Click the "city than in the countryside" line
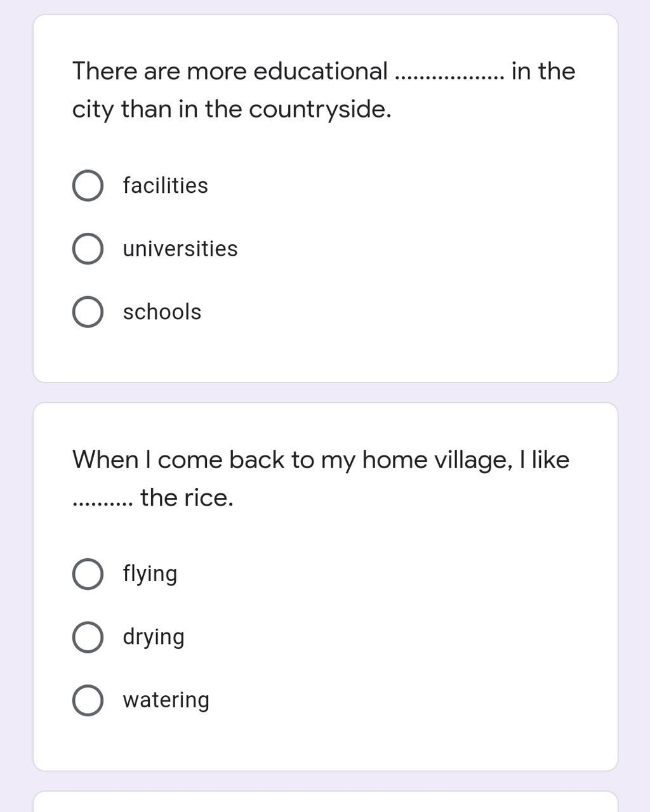 232,110
